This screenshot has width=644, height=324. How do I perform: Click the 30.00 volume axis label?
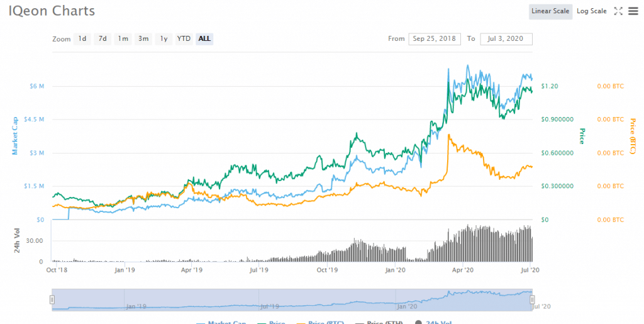point(35,240)
